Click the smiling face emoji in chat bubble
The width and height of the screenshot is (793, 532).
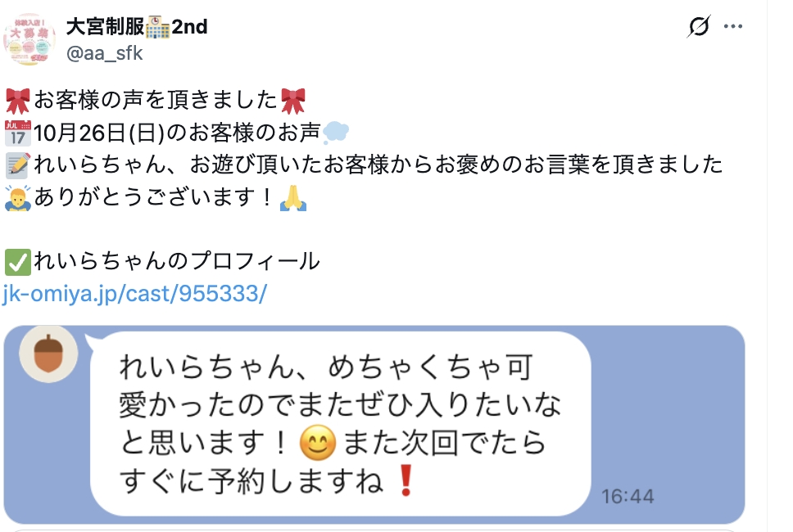point(318,443)
